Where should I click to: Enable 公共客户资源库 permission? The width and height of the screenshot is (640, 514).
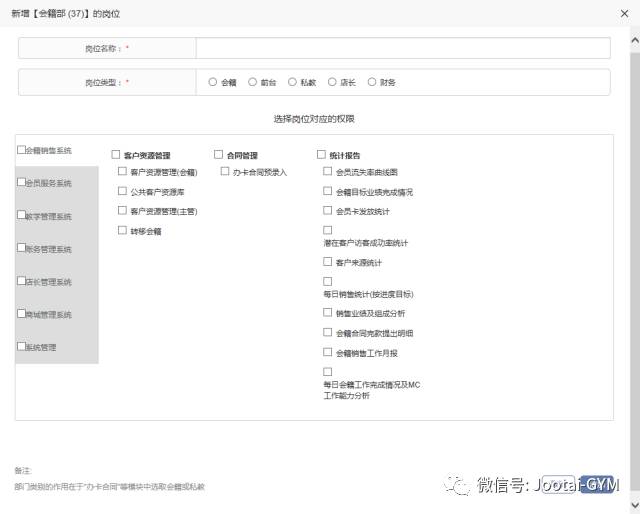[122, 191]
